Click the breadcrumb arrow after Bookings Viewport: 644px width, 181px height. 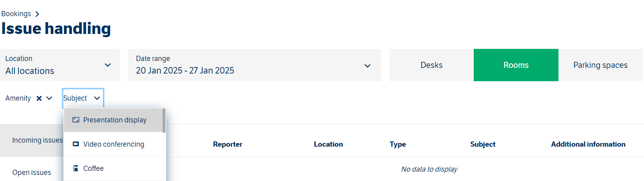(37, 14)
